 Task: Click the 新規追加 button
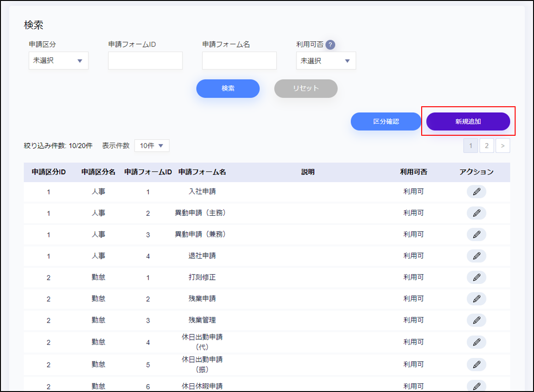[x=468, y=121]
